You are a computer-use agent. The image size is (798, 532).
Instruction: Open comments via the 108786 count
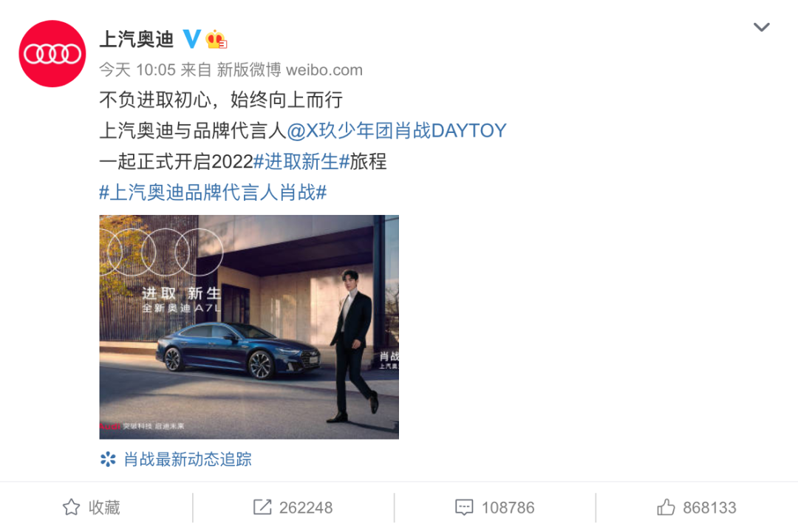click(508, 508)
